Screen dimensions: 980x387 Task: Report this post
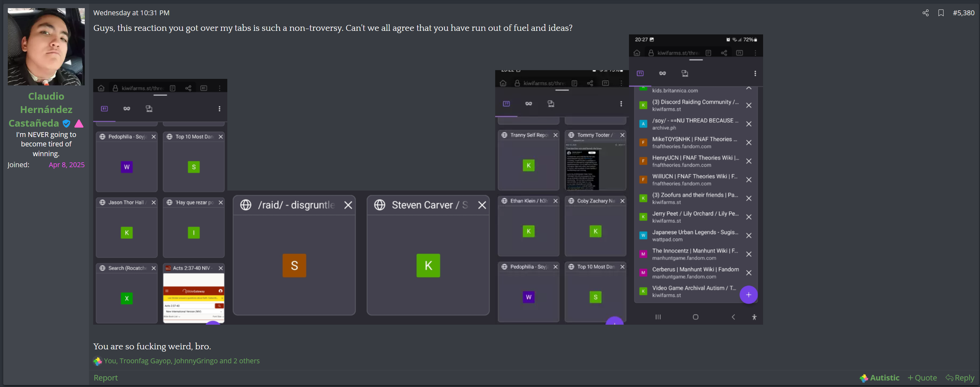point(106,378)
